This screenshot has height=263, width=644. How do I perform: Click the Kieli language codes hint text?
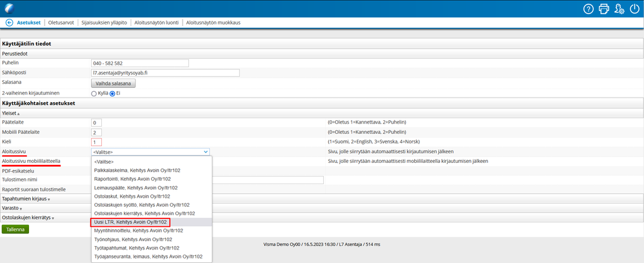point(374,142)
